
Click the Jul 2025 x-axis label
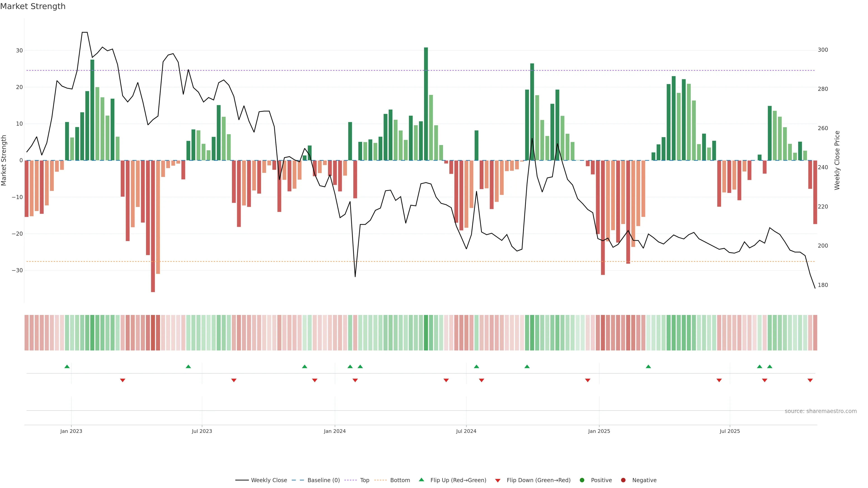pos(729,431)
